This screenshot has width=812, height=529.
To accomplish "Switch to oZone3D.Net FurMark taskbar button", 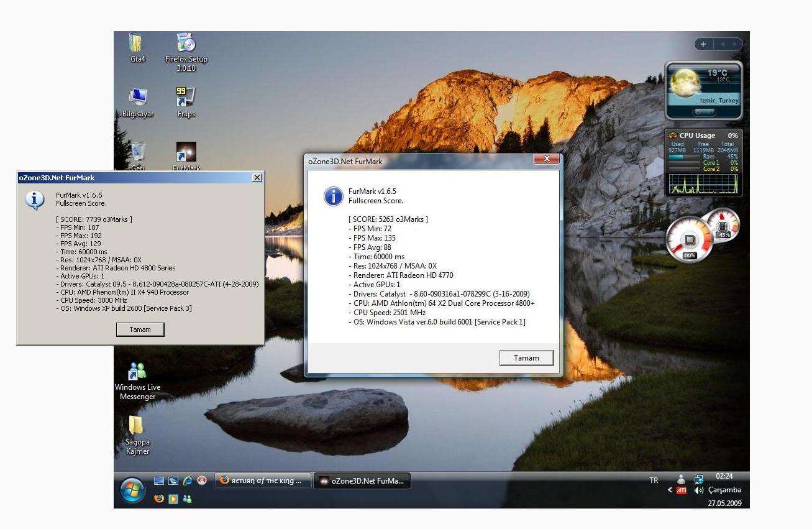I will coord(362,481).
